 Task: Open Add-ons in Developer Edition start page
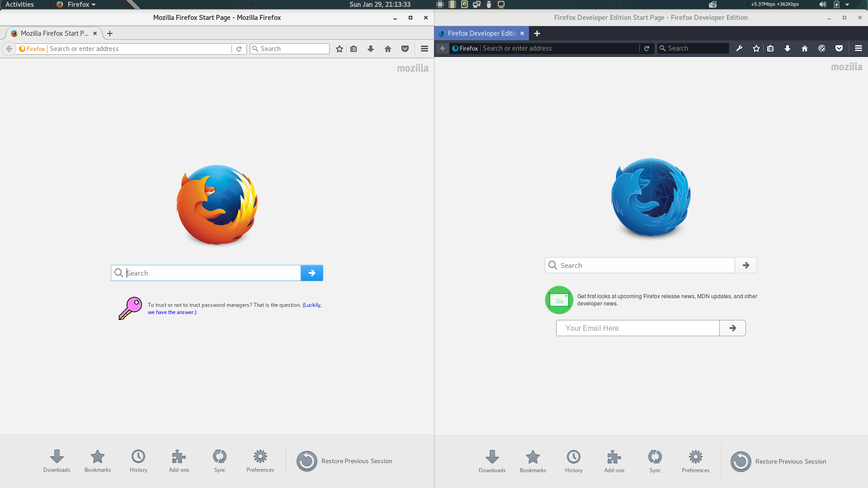pyautogui.click(x=614, y=461)
